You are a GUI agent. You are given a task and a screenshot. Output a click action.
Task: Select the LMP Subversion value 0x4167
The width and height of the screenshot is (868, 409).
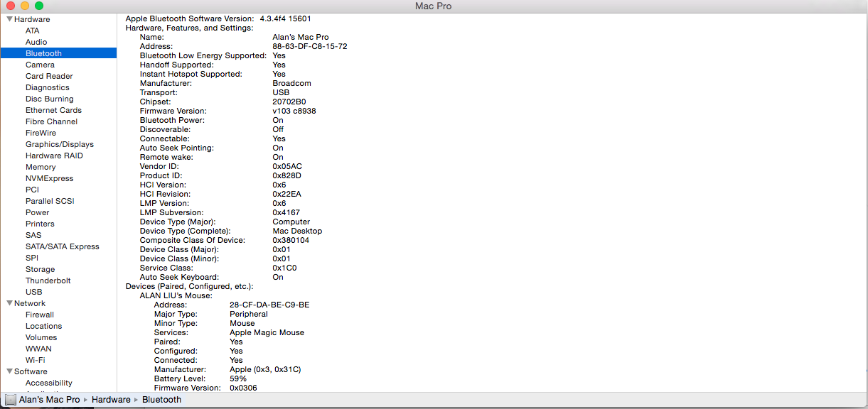click(x=286, y=212)
